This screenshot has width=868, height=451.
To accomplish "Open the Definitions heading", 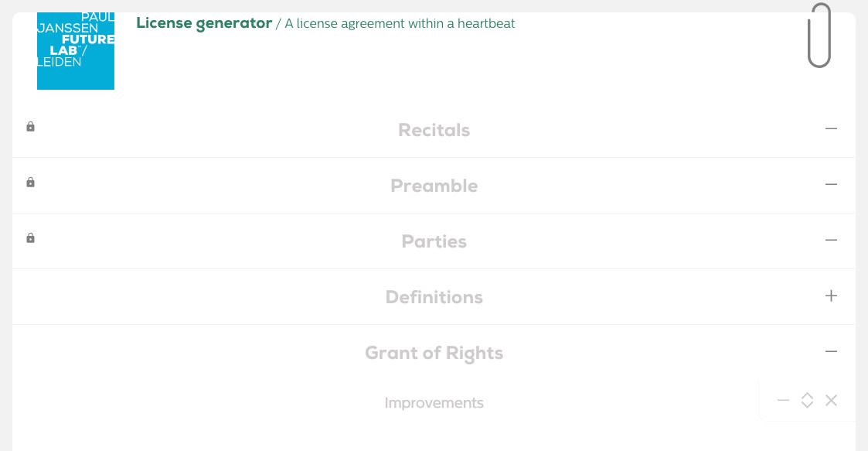I will [434, 297].
